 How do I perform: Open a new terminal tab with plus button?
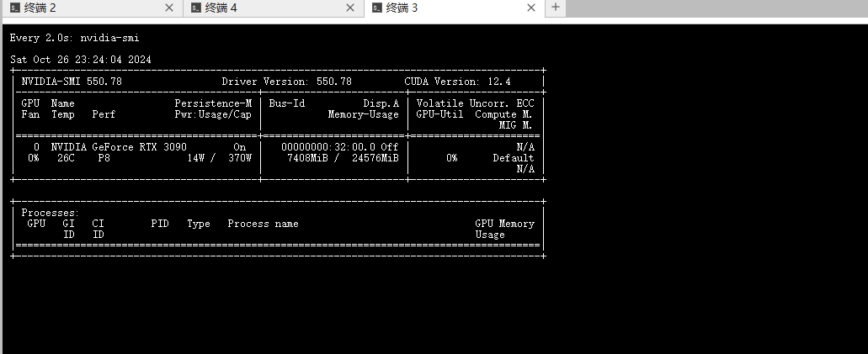click(x=555, y=8)
